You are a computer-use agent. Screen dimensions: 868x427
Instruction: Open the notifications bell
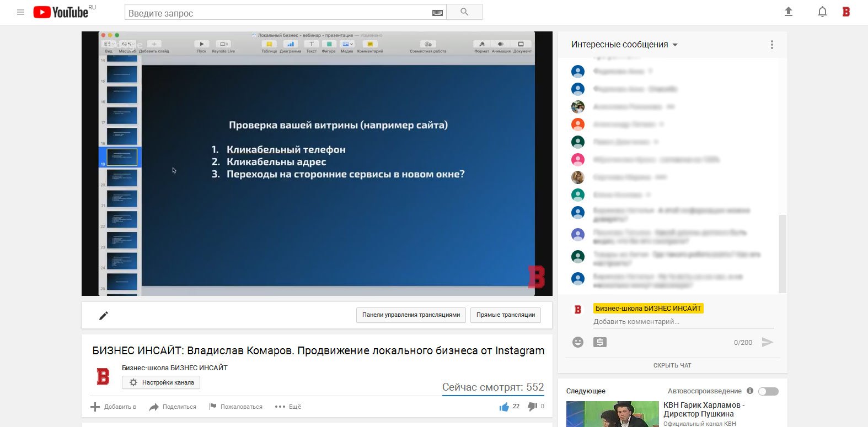822,12
